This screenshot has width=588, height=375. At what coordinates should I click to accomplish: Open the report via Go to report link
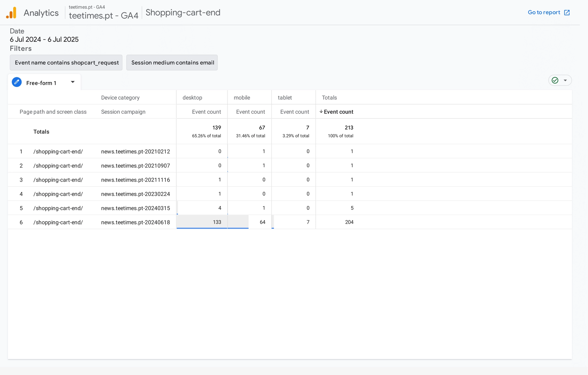[x=543, y=12]
